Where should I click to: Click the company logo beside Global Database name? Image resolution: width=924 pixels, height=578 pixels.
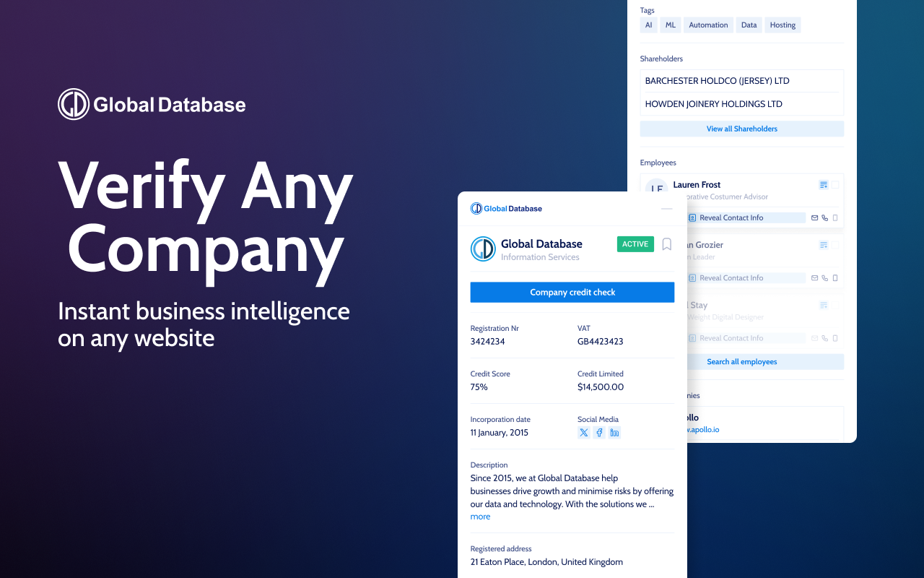coord(483,249)
